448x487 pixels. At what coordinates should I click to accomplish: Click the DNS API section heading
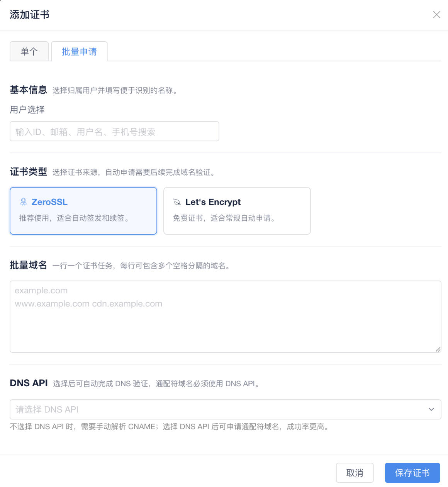click(x=29, y=383)
